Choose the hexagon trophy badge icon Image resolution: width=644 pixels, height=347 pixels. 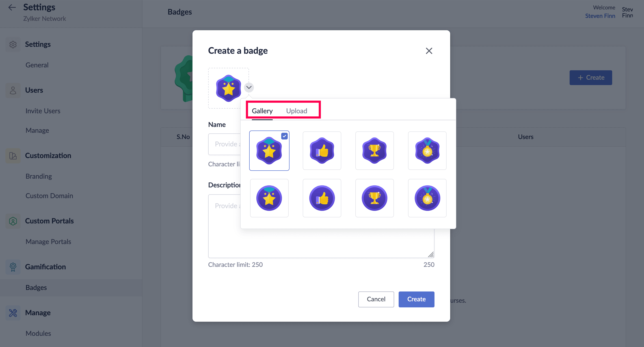pyautogui.click(x=374, y=151)
